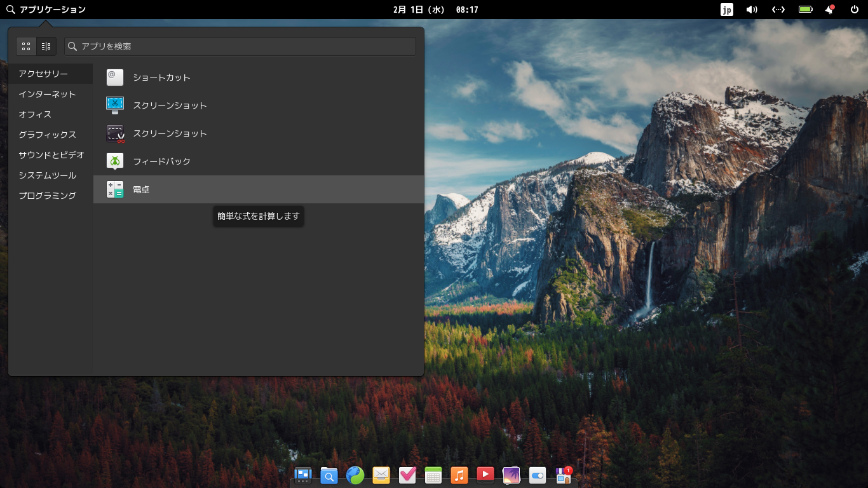Screen dimensions: 868x488
Task: Open Mail from the dock
Action: [381, 475]
